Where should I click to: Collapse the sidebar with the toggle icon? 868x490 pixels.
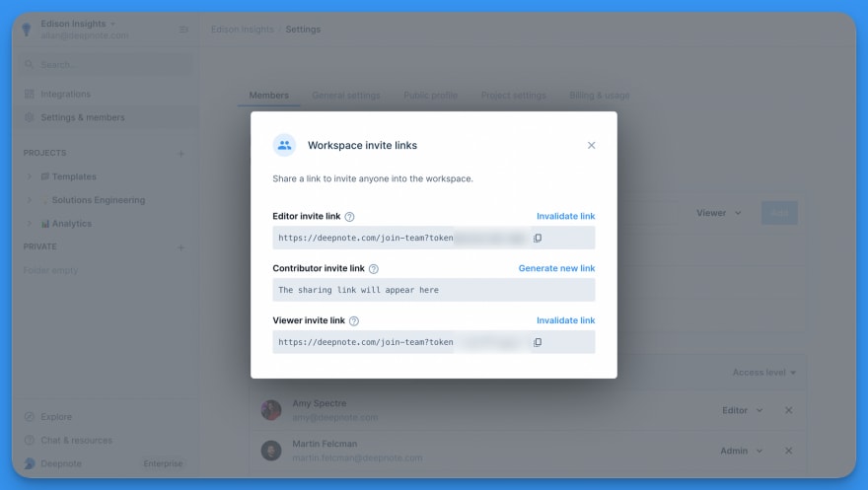click(x=183, y=30)
